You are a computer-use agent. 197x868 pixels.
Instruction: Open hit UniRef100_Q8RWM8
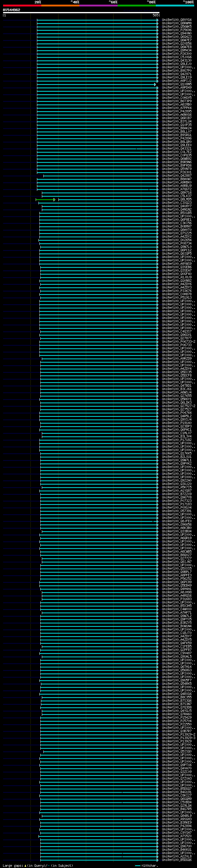177,23
